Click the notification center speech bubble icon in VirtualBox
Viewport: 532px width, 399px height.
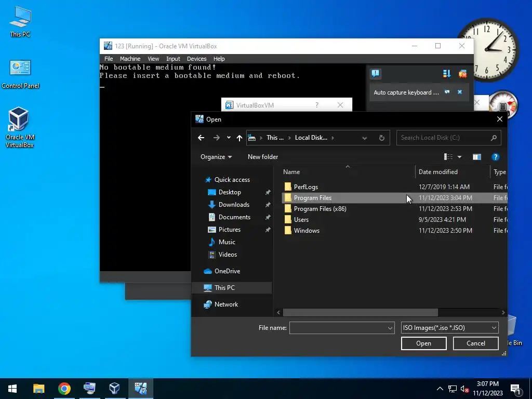tap(376, 74)
